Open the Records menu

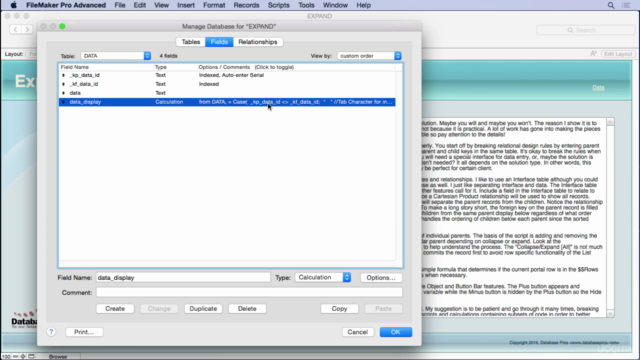pos(246,5)
